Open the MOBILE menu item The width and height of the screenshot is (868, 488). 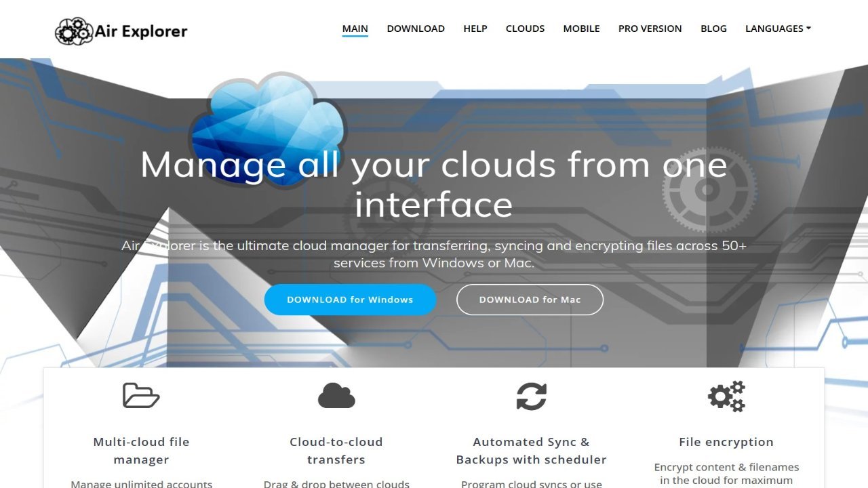(581, 28)
